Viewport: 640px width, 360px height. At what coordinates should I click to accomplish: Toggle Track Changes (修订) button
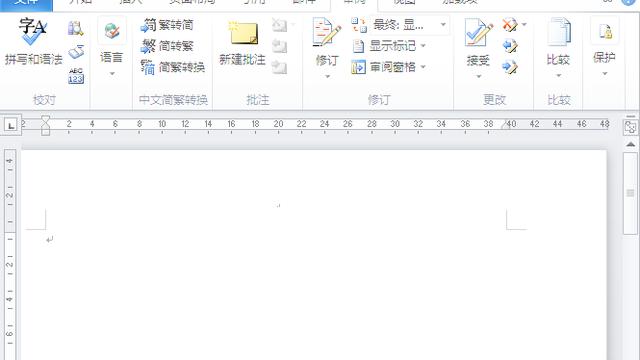click(327, 41)
